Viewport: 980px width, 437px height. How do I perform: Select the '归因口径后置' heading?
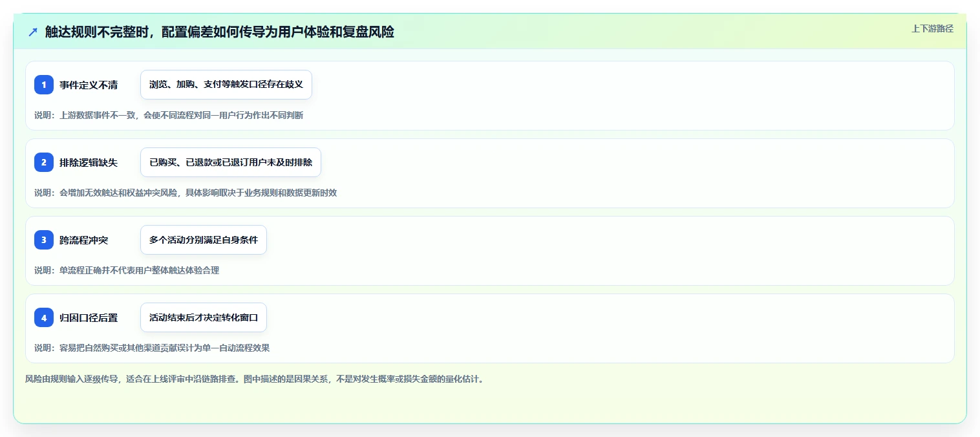click(89, 317)
